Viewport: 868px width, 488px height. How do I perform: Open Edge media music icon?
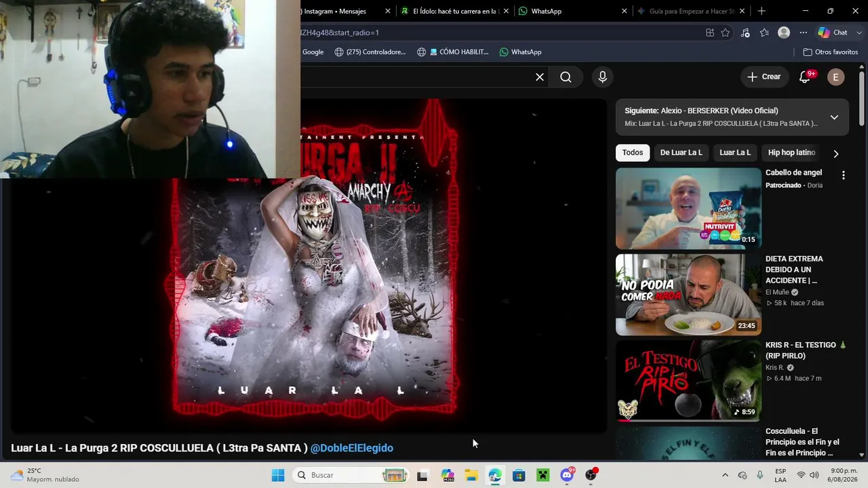click(x=745, y=33)
